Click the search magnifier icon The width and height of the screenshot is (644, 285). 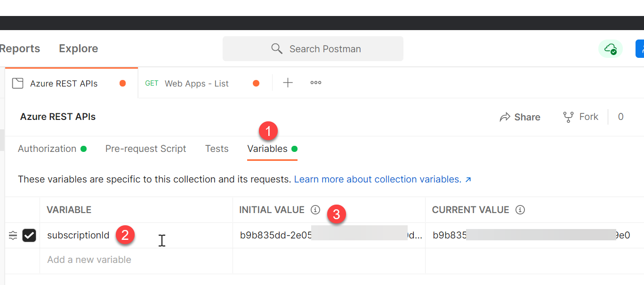click(x=277, y=48)
